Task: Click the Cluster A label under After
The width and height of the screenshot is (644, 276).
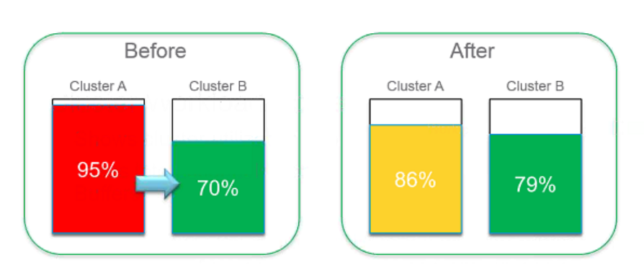Action: click(416, 86)
